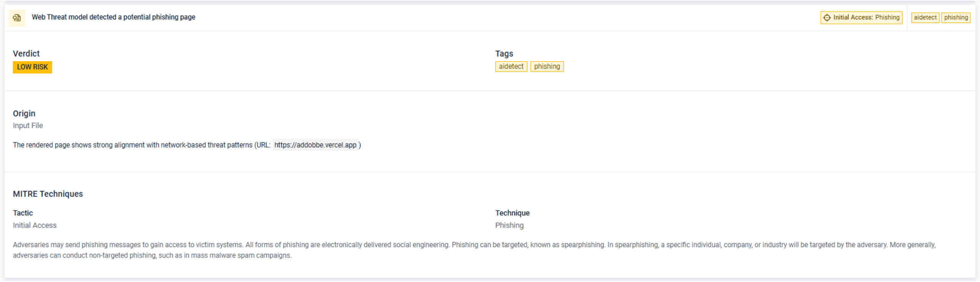Screen dimensions: 980x282
Task: Select the phishing tag in the header bar
Action: (x=956, y=18)
